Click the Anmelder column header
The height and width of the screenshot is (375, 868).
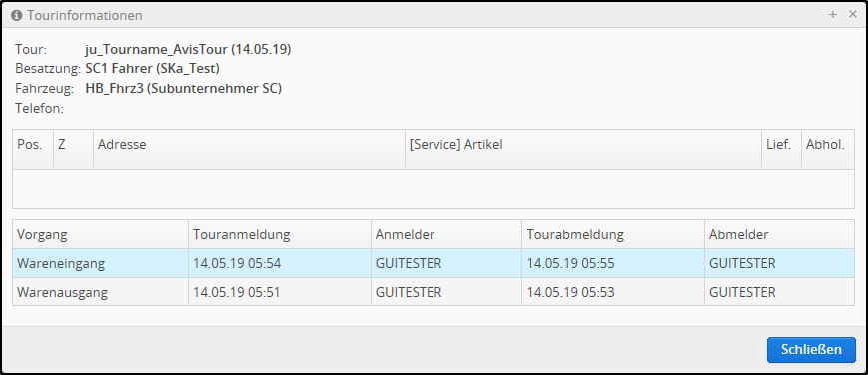[446, 234]
